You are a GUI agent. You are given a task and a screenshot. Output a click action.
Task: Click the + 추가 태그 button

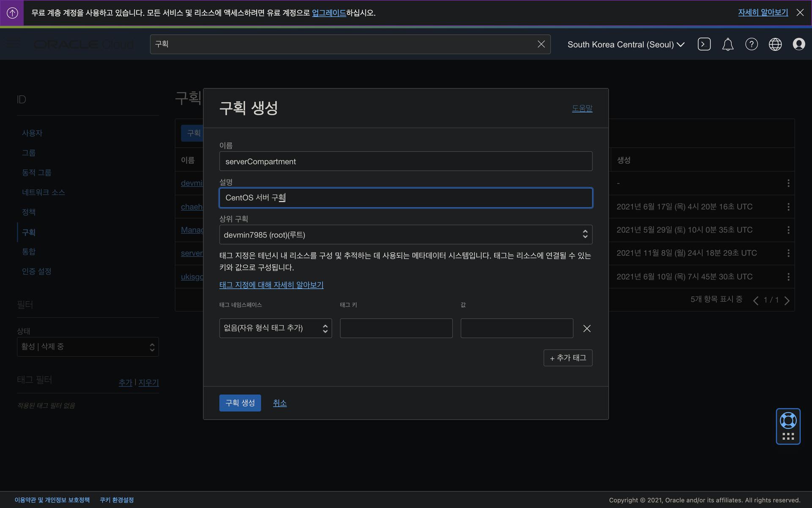pyautogui.click(x=568, y=358)
